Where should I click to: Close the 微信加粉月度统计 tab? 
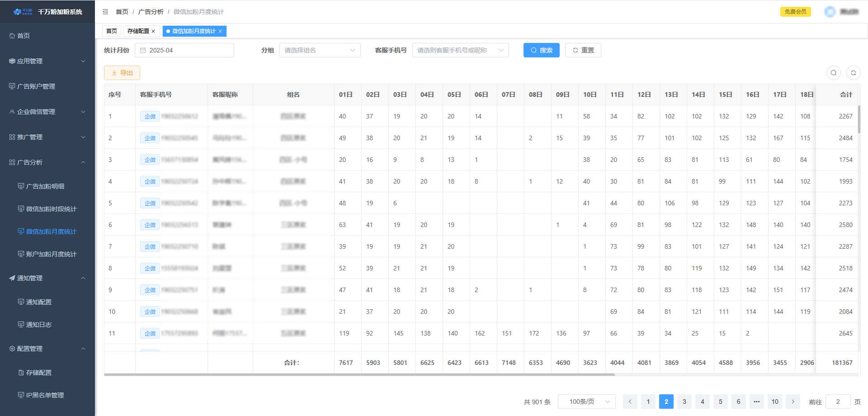point(220,31)
